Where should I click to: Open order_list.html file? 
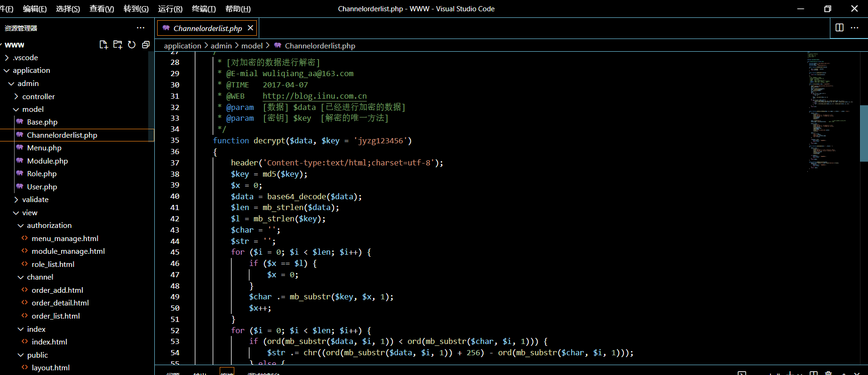tap(56, 316)
